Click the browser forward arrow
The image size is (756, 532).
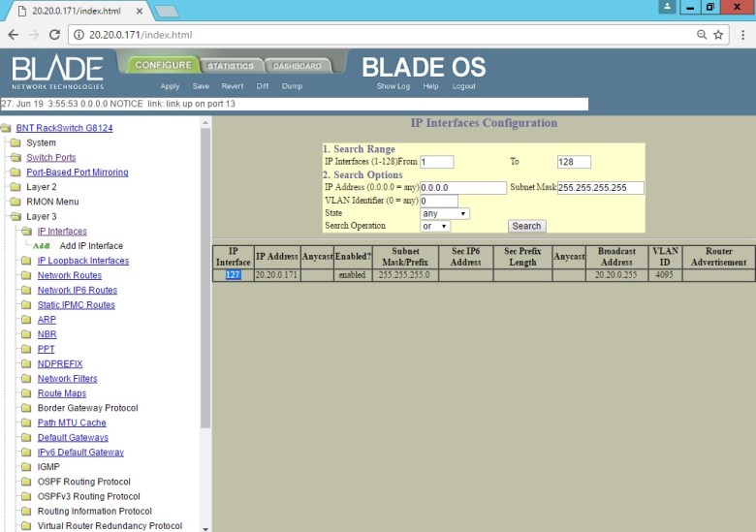[34, 35]
